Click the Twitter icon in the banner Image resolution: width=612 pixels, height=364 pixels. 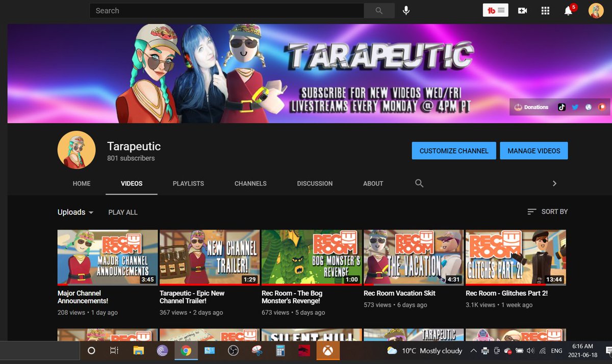[575, 107]
